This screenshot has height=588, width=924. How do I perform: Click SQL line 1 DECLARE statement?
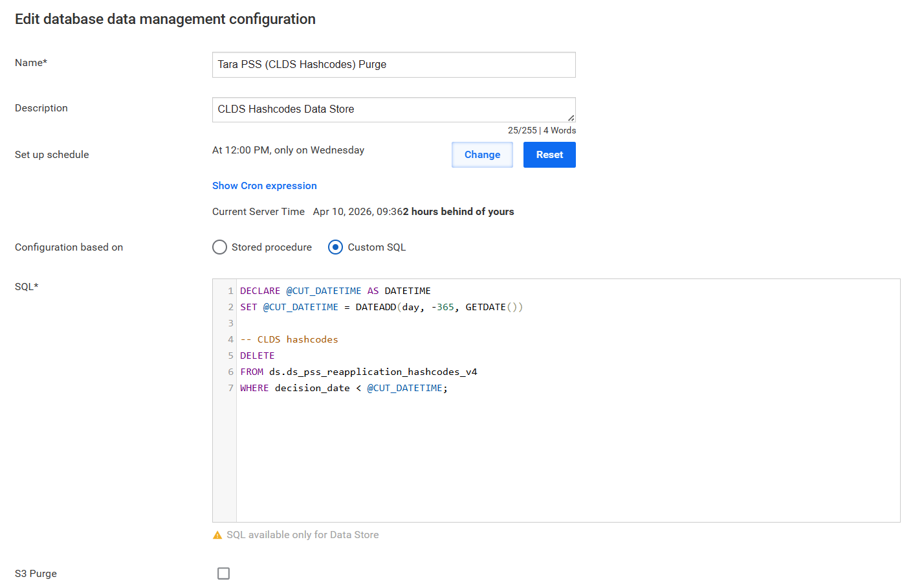pos(335,291)
